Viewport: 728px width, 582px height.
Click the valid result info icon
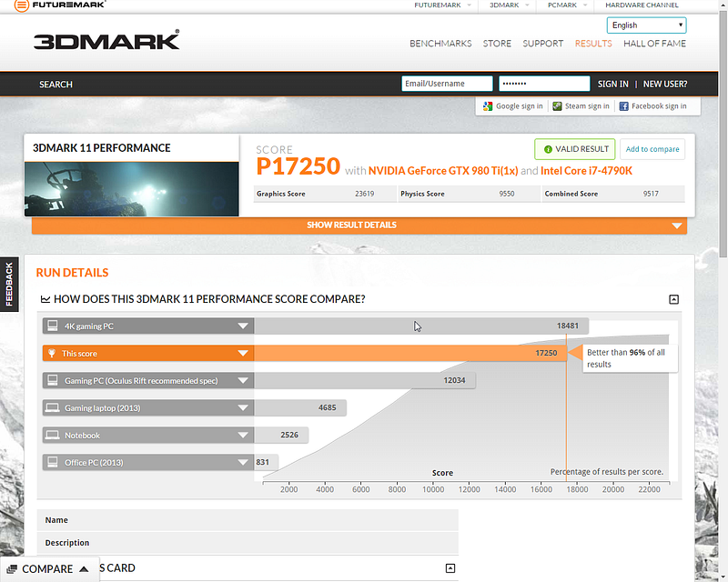pyautogui.click(x=548, y=149)
